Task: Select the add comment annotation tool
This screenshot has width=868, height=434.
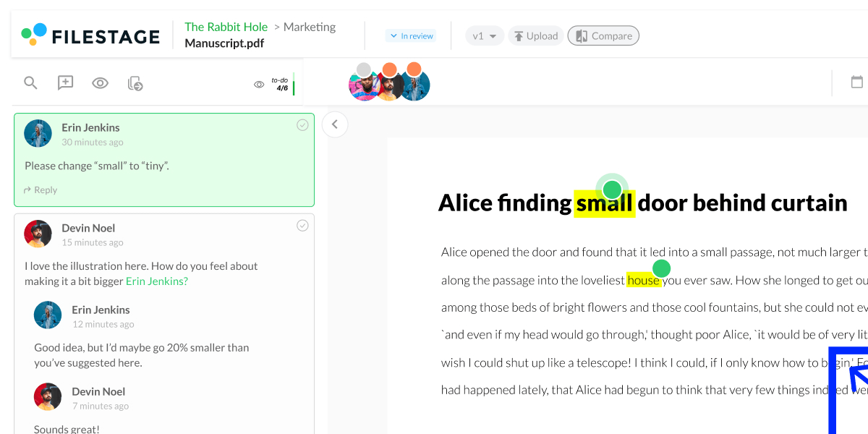Action: [x=65, y=82]
